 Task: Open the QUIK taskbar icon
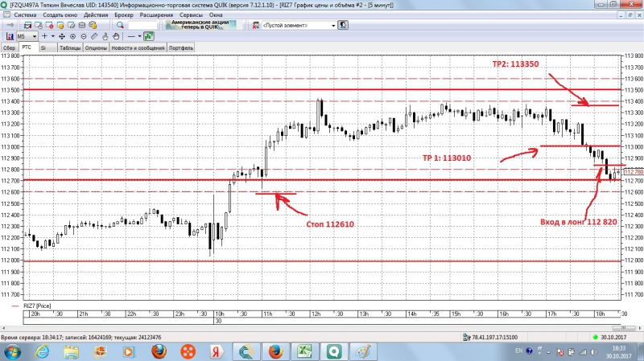(x=333, y=351)
